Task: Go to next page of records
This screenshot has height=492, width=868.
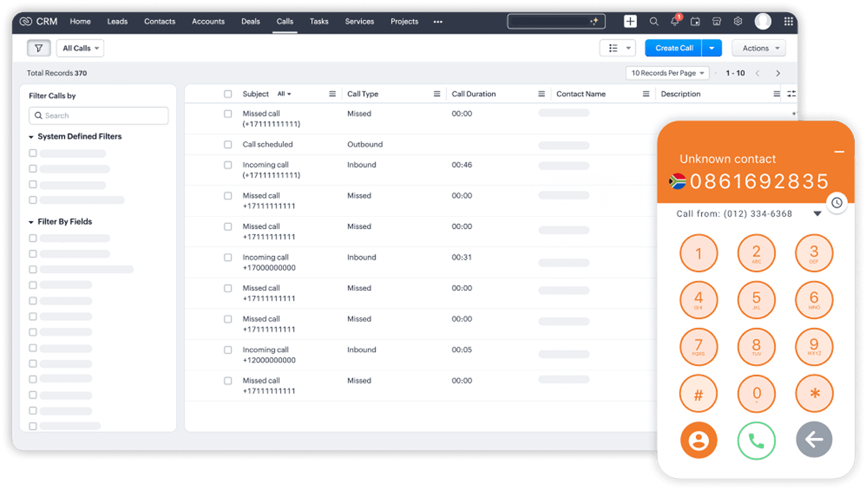Action: (778, 73)
